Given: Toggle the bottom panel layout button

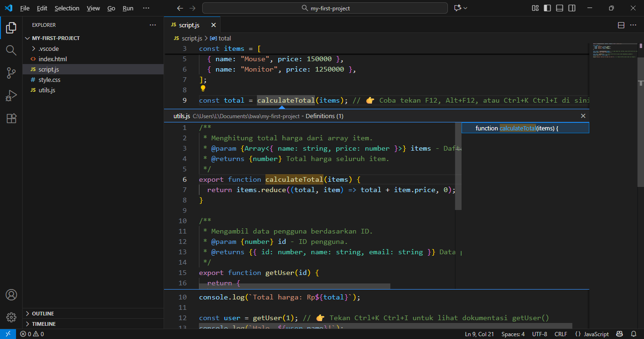Looking at the screenshot, I should click(560, 8).
